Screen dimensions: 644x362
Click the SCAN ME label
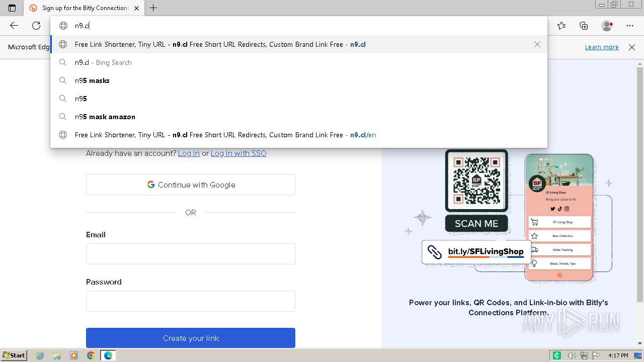tap(476, 224)
